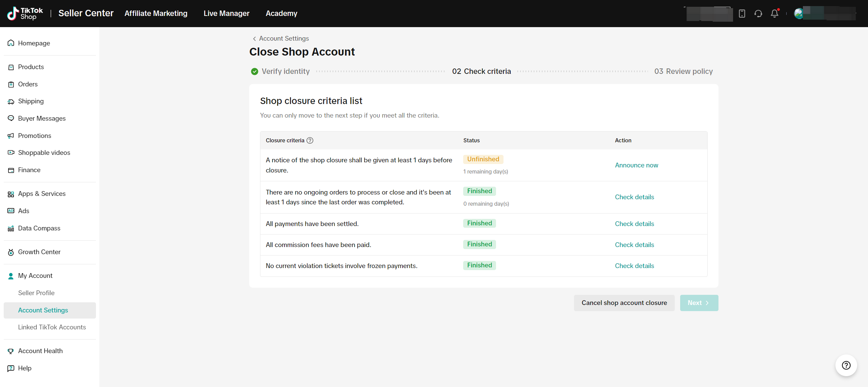Click the Announce now link
Screen dimensions: 868x387
point(636,165)
